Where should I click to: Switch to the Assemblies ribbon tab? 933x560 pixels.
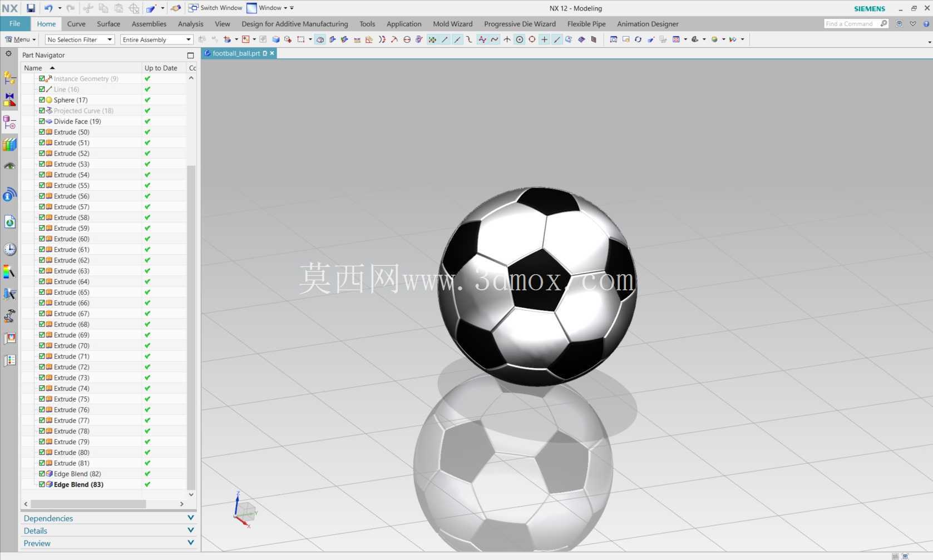[149, 24]
